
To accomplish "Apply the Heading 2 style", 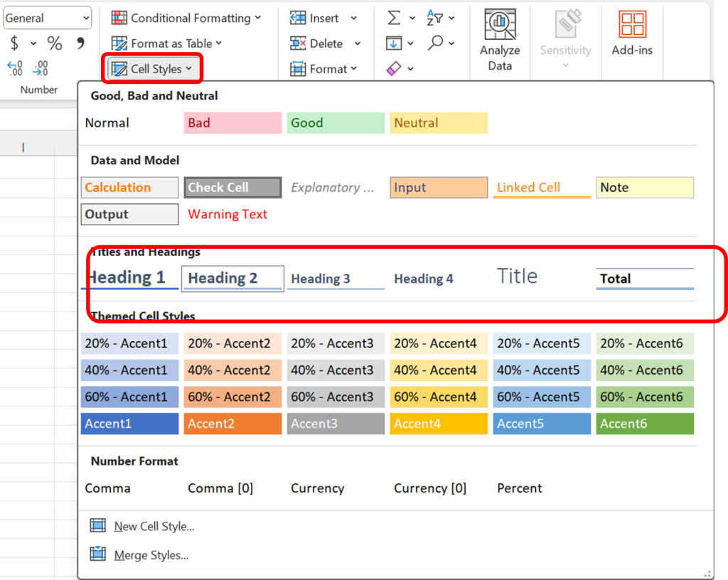I will coord(232,279).
